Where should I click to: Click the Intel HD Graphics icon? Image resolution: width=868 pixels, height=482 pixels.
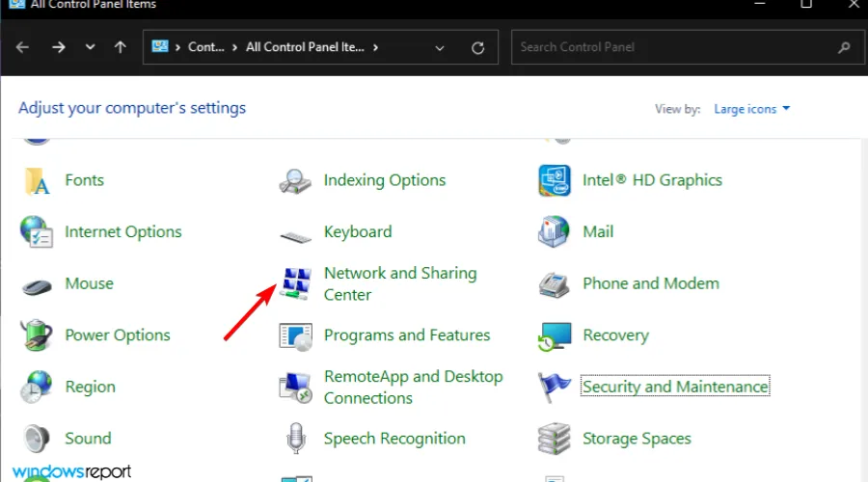555,180
